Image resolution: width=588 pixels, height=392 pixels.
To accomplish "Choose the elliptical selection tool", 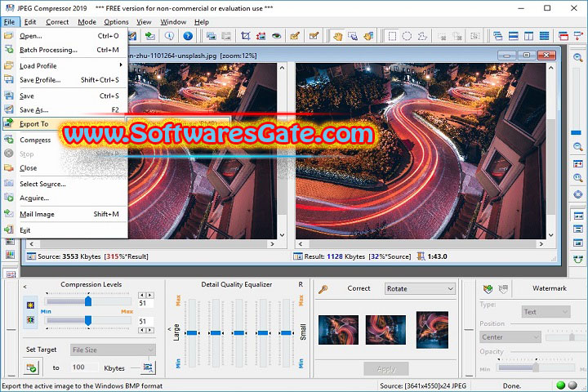I will (407, 36).
